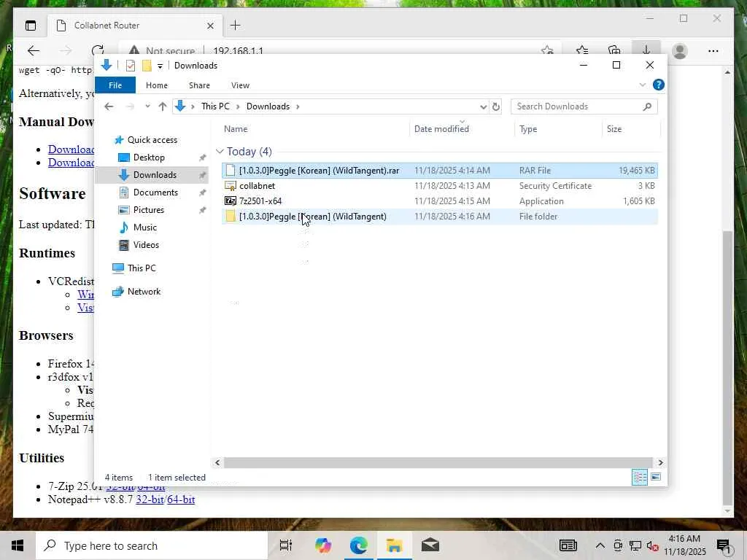Go back in Explorer navigation
This screenshot has height=560, width=747.
(109, 106)
